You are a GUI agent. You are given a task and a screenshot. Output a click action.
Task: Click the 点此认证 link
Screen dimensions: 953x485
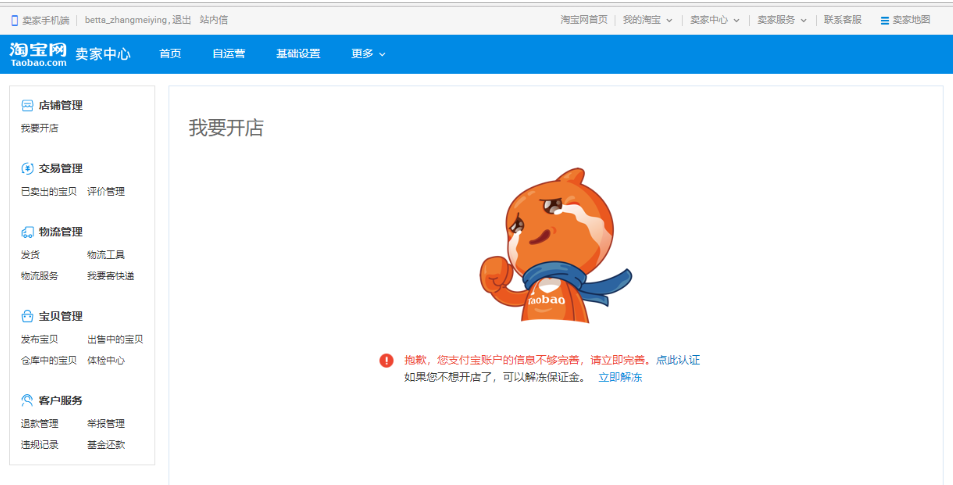(x=678, y=360)
